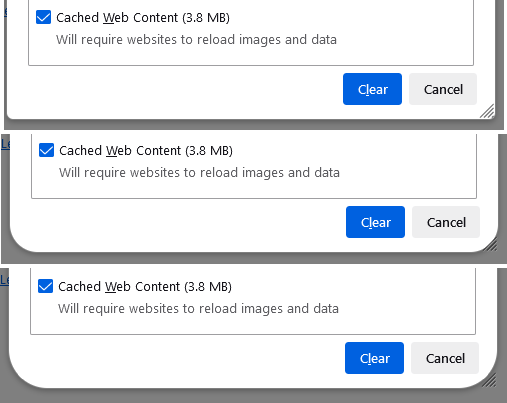
Task: Click Clear in the topmost dialog
Action: pos(372,89)
